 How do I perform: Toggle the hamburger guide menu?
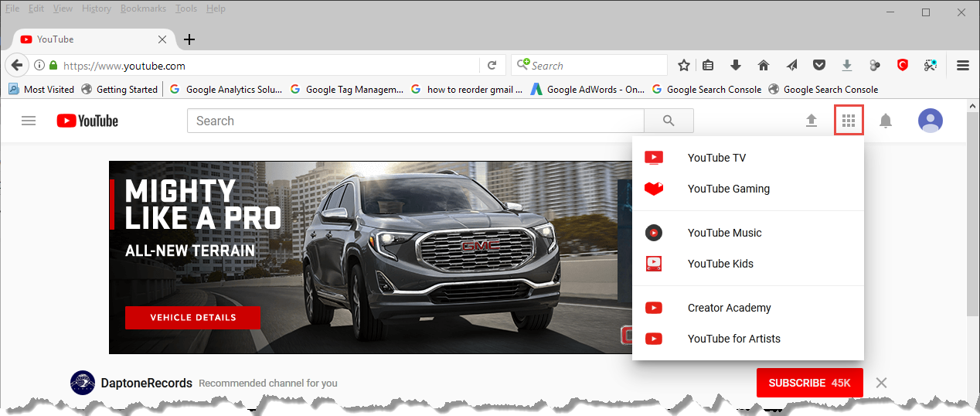(x=29, y=121)
